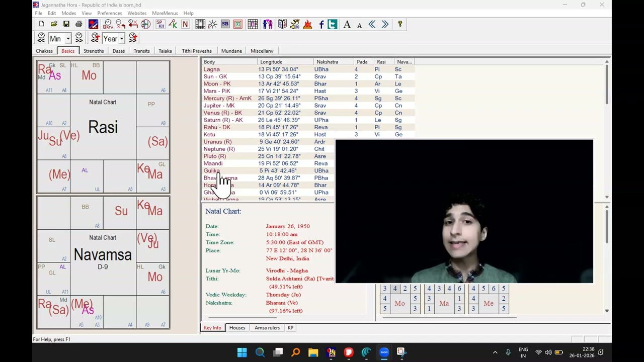Screen dimensions: 644x362
Task: Switch to the Miscellany tab
Action: [x=262, y=51]
